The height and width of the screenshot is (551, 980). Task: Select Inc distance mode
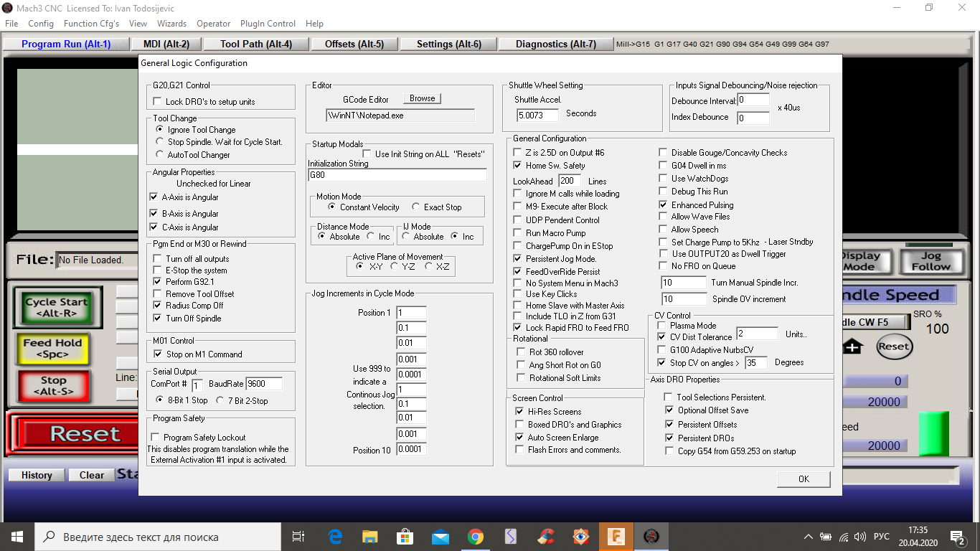(x=371, y=236)
